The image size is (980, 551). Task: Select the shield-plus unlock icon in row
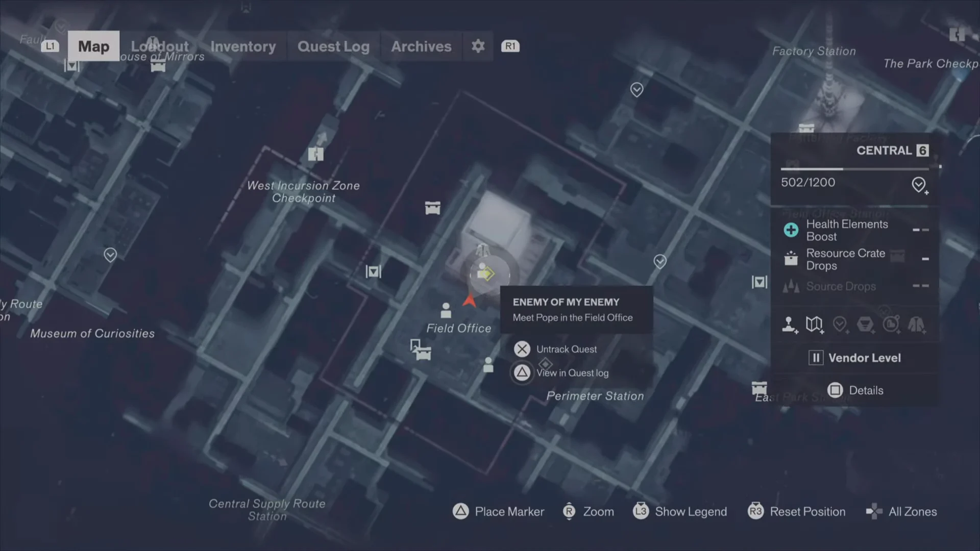point(840,324)
